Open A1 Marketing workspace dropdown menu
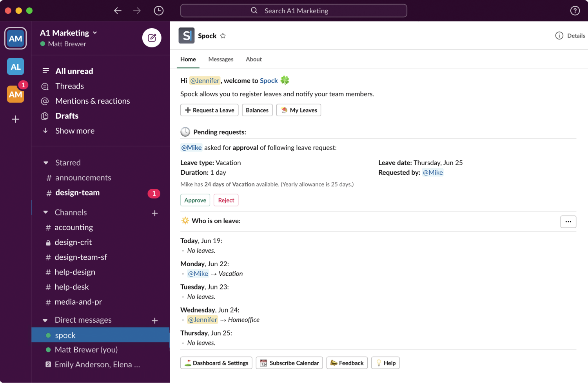 point(69,33)
